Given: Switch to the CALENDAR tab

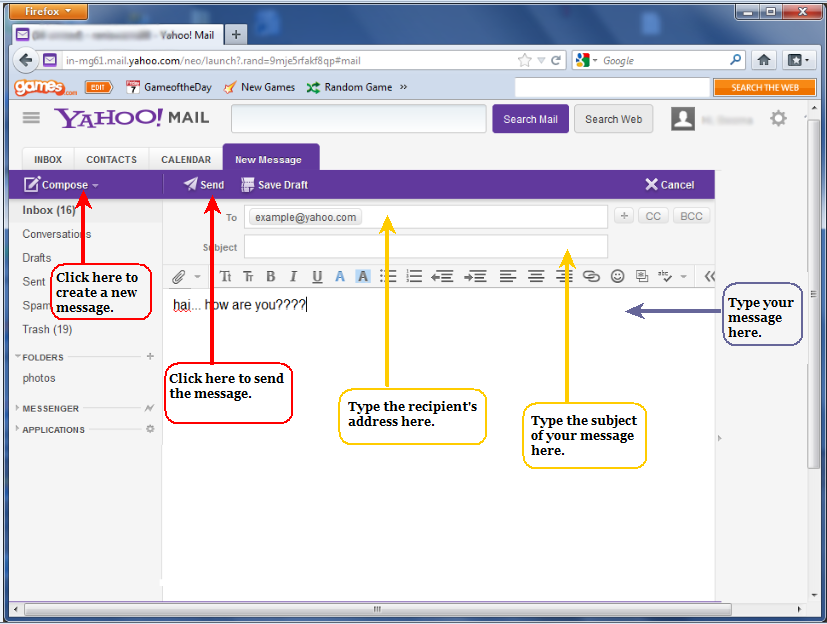Looking at the screenshot, I should [186, 159].
